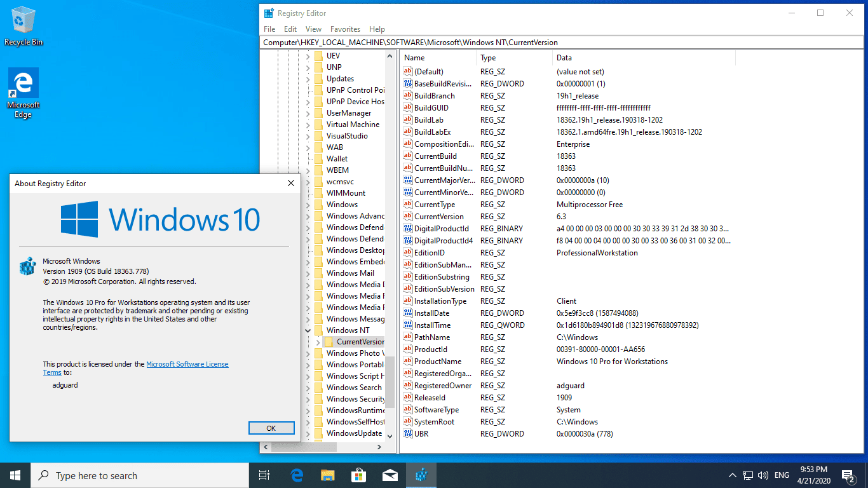This screenshot has width=868, height=488.
Task: Click the Registry Editor title bar icon
Action: click(269, 13)
